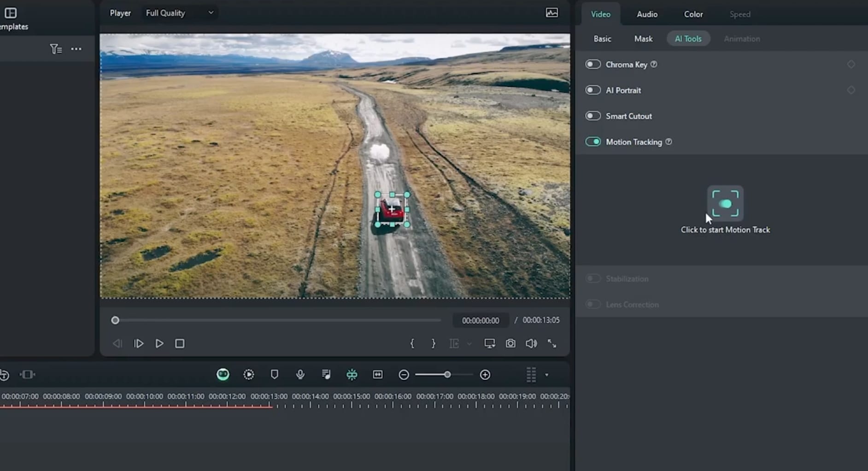Open the Basic sub-tab
This screenshot has width=868, height=471.
(602, 39)
